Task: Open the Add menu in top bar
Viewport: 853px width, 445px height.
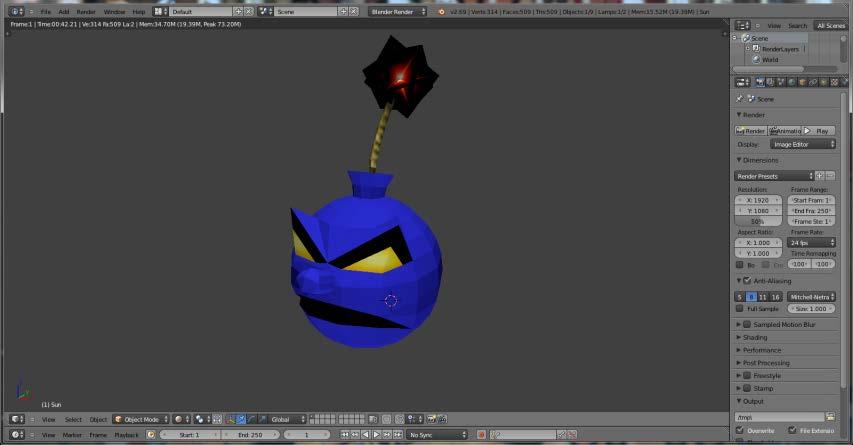Action: point(64,11)
